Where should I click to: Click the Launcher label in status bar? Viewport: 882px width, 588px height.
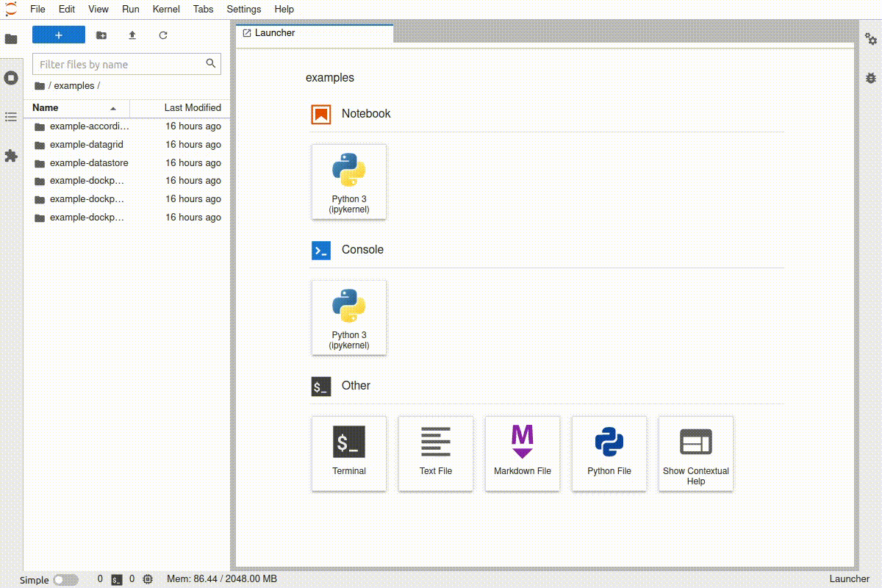tap(849, 579)
